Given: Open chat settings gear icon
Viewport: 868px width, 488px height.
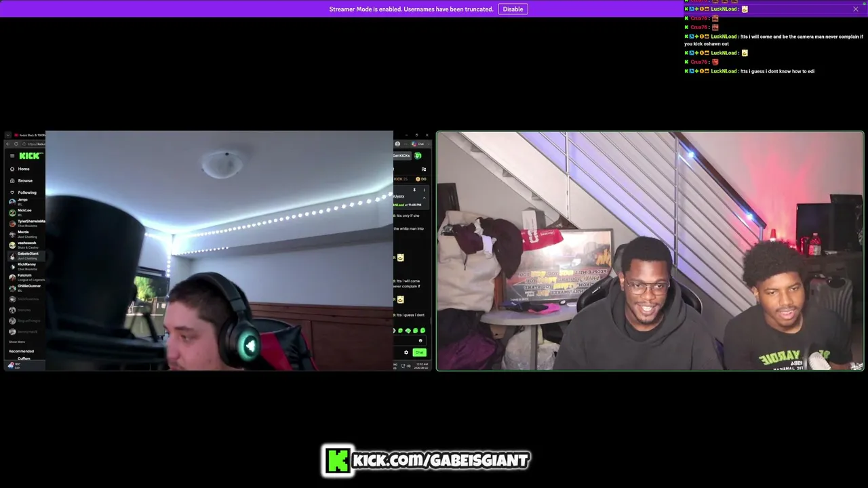Looking at the screenshot, I should point(406,352).
